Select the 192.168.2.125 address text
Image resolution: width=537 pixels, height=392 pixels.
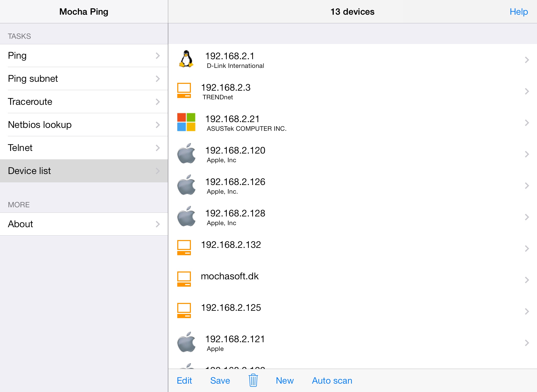click(231, 308)
